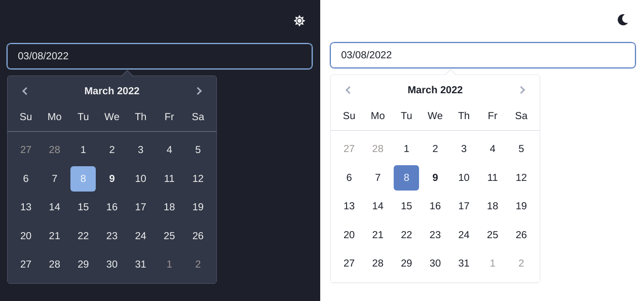The width and height of the screenshot is (644, 301).
Task: Select date 15 in the dark calendar
Action: (83, 207)
